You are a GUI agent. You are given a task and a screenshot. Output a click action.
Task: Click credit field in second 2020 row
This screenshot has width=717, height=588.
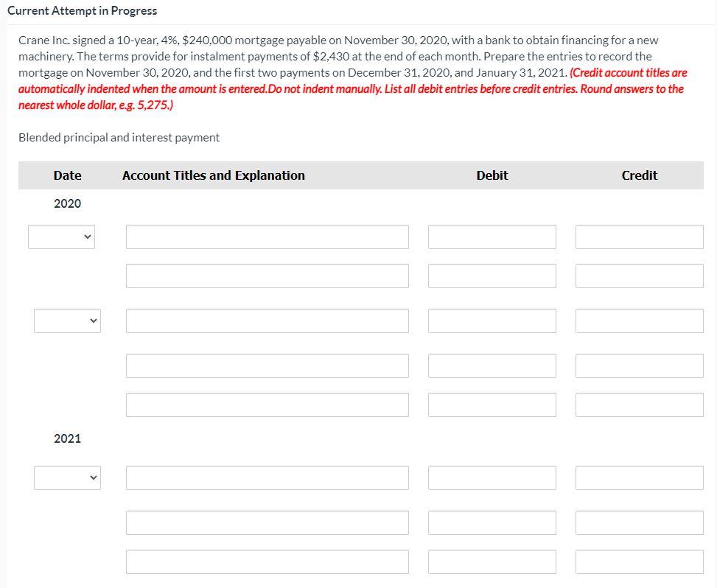coord(640,276)
